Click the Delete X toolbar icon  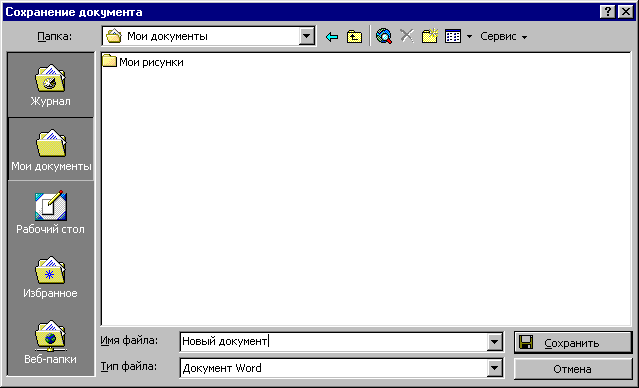407,36
